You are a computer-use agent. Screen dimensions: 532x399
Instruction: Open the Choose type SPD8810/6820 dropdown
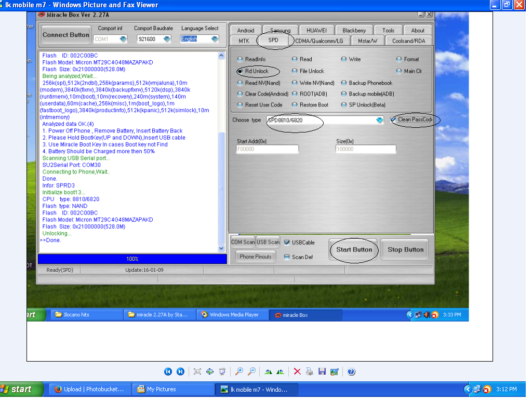pyautogui.click(x=379, y=120)
